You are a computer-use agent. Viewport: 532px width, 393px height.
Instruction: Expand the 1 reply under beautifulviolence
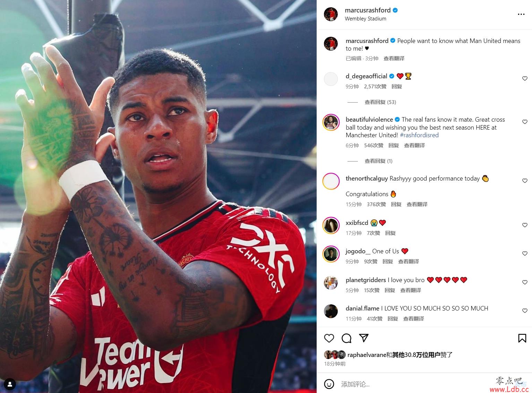378,161
